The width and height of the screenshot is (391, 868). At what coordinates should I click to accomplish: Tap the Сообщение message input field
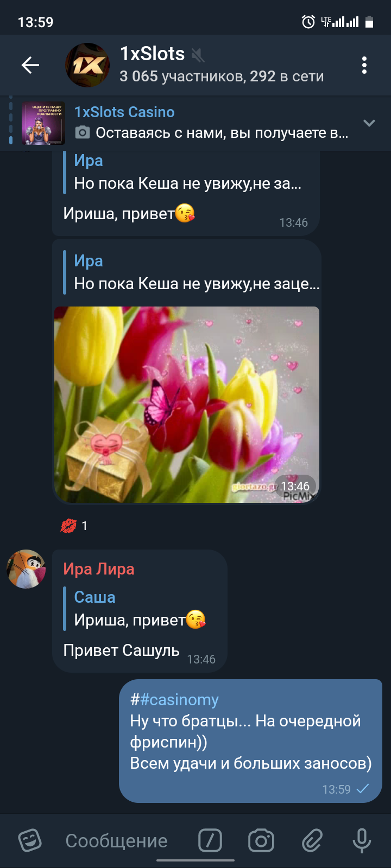pyautogui.click(x=117, y=840)
